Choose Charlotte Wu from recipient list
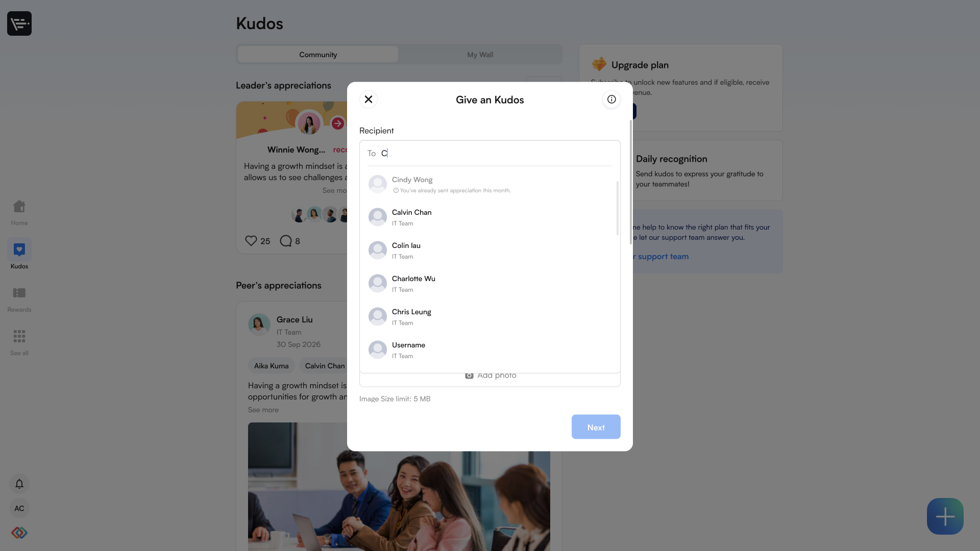This screenshot has height=551, width=980. pos(490,284)
